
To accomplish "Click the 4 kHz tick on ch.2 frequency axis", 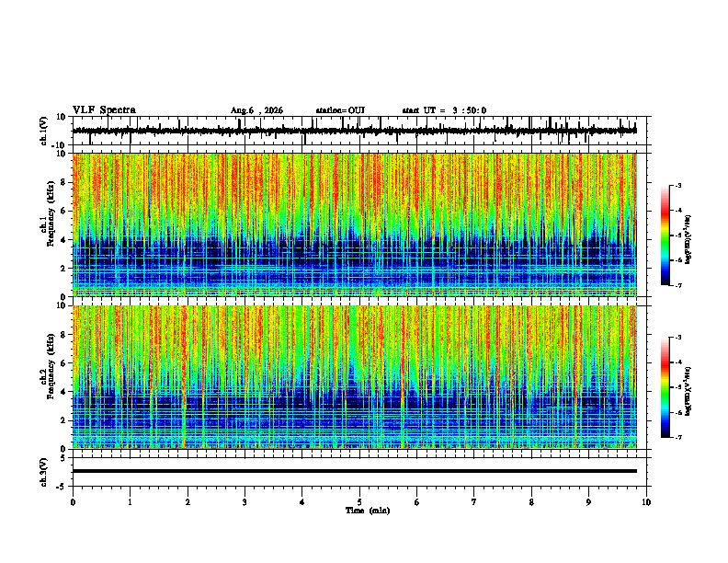I will (x=63, y=392).
